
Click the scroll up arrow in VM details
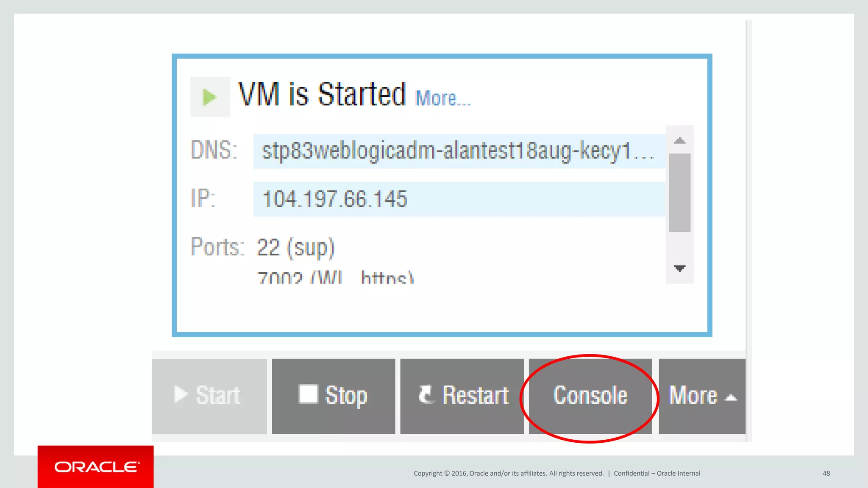click(x=679, y=140)
